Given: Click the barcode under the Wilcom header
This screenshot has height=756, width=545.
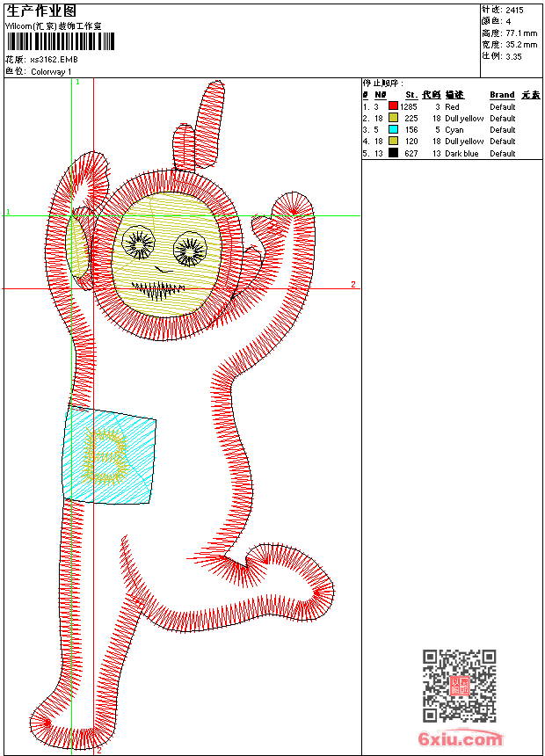Looking at the screenshot, I should 61,41.
